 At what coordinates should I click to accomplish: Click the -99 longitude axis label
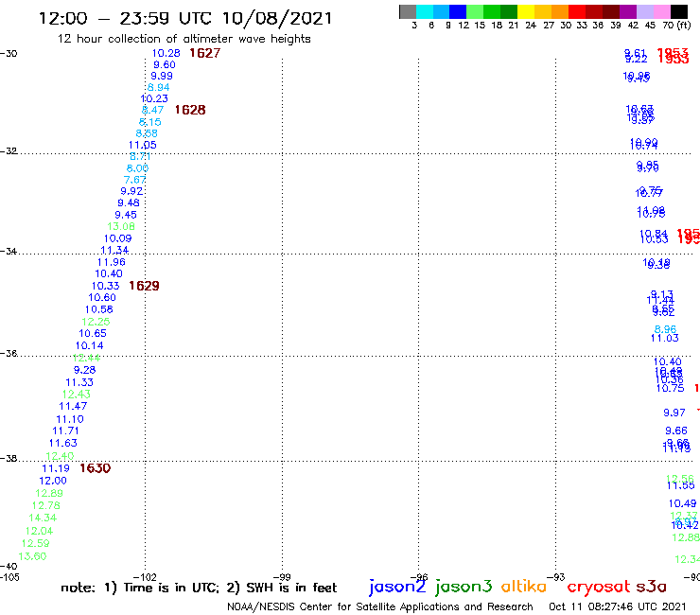point(282,577)
